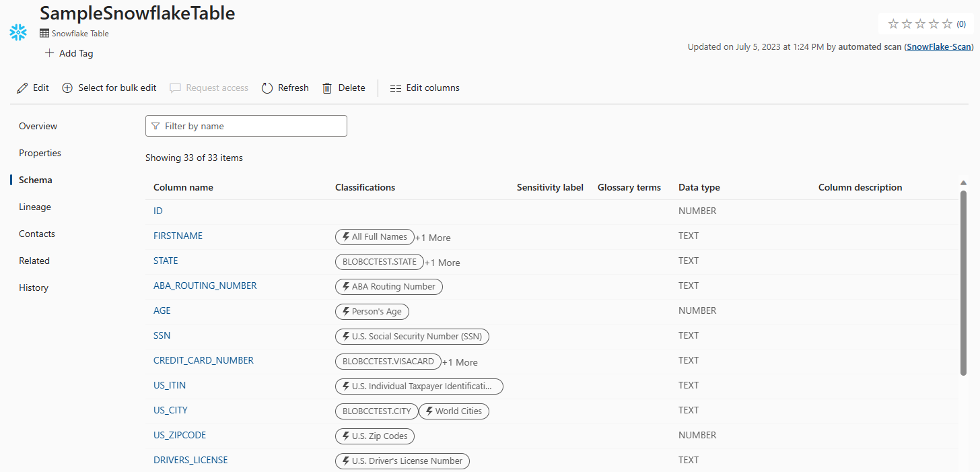Click the Add Tag button

point(68,53)
